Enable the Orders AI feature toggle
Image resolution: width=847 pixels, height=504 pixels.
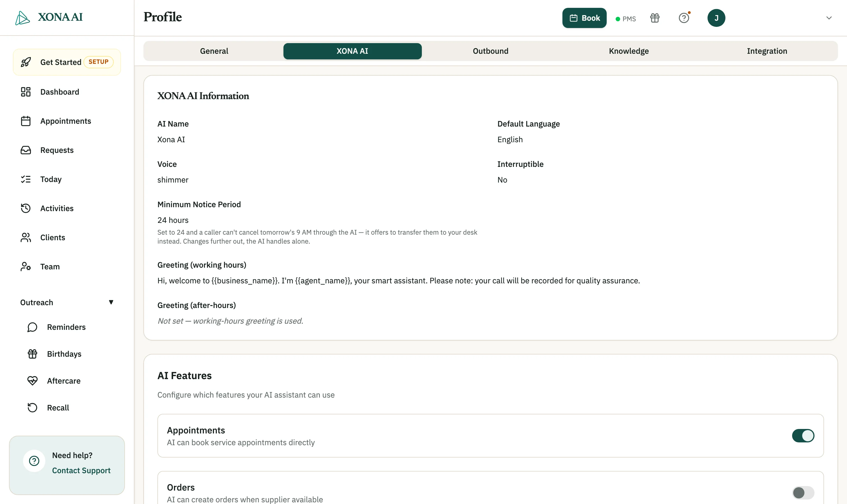803,493
